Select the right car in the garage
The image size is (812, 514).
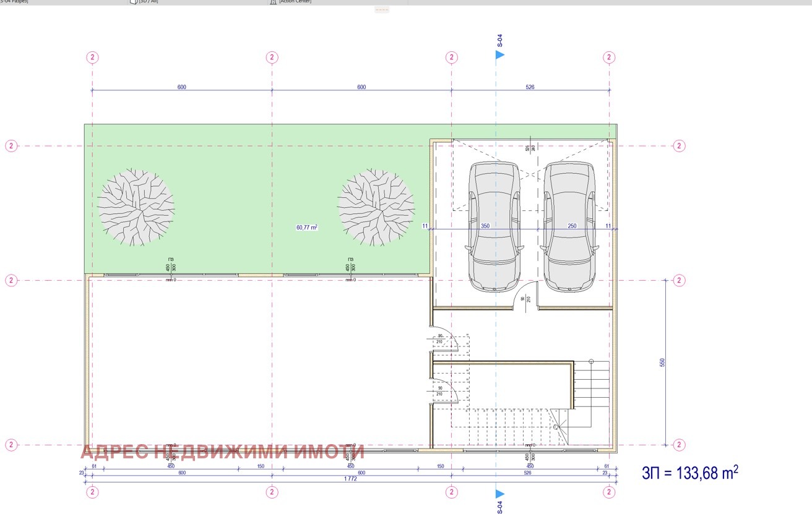(x=570, y=226)
